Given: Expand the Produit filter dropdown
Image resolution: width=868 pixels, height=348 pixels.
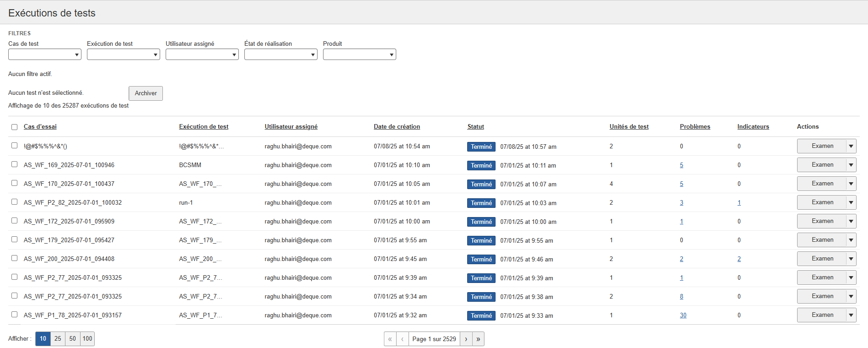Looking at the screenshot, I should [359, 54].
